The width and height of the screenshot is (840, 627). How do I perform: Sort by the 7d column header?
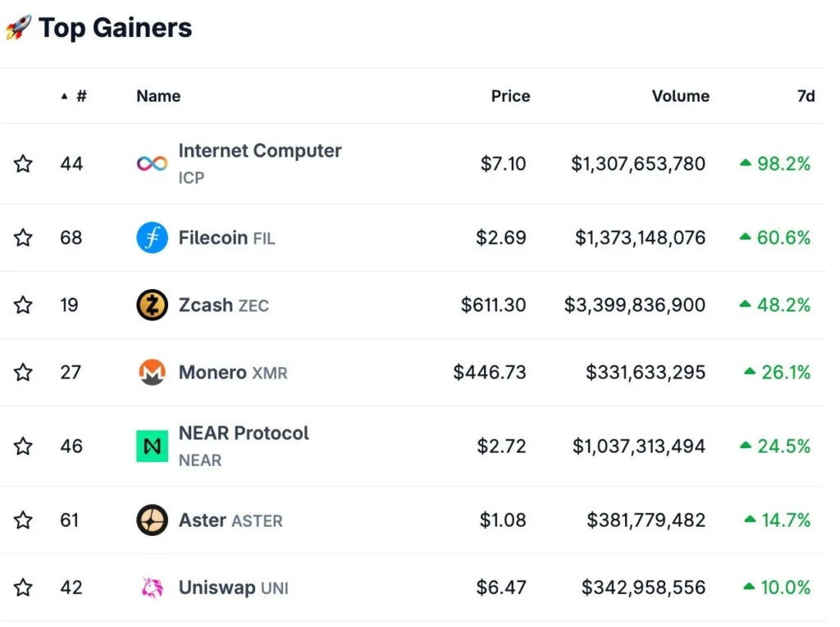coord(806,96)
